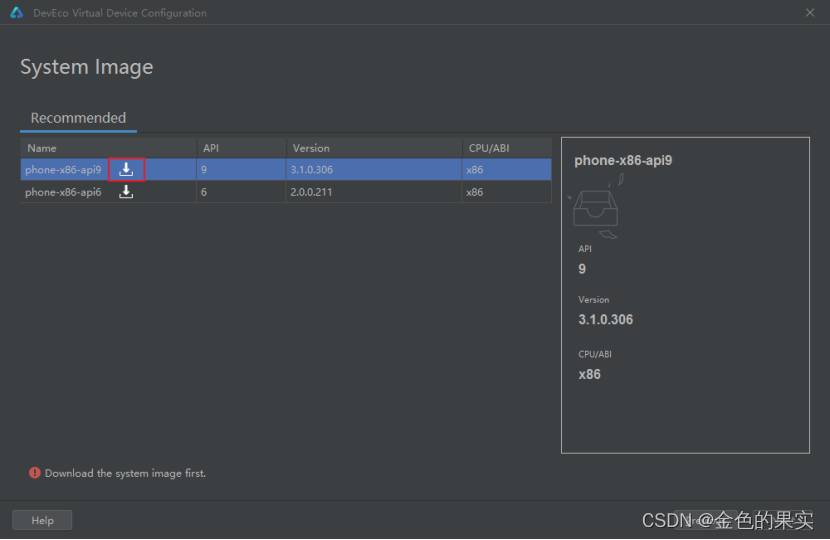830x540 pixels.
Task: Download the phone-x86-api9 system image
Action: click(x=126, y=169)
